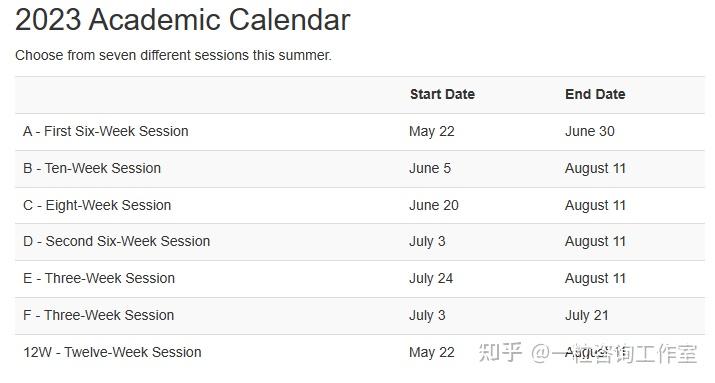The image size is (715, 383).
Task: Click the End Date column header
Action: tap(595, 94)
